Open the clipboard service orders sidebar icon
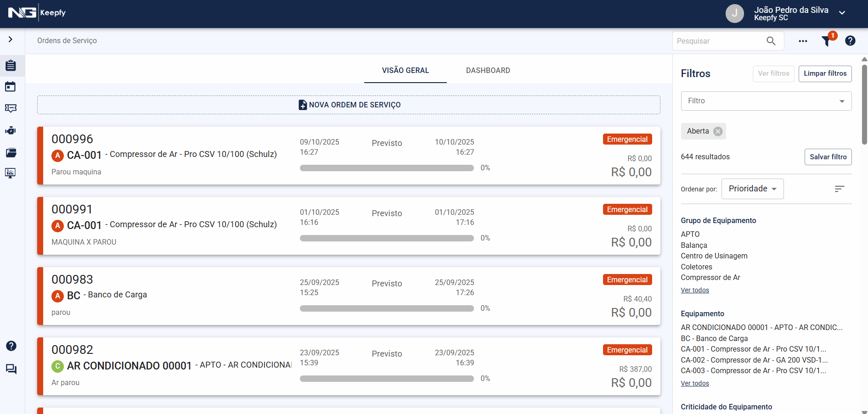Viewport: 868px width, 414px height. 11,66
